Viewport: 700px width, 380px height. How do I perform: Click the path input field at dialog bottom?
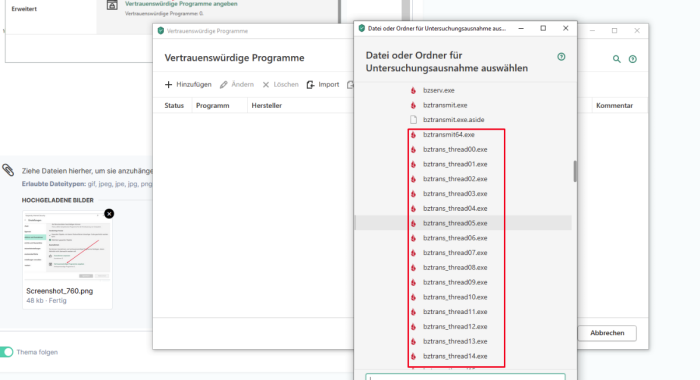[x=465, y=377]
